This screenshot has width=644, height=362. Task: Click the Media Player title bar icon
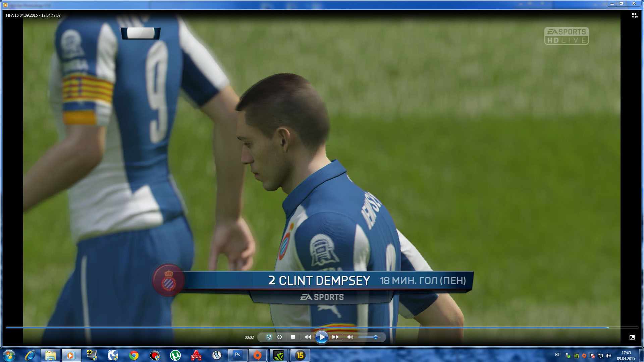(5, 5)
